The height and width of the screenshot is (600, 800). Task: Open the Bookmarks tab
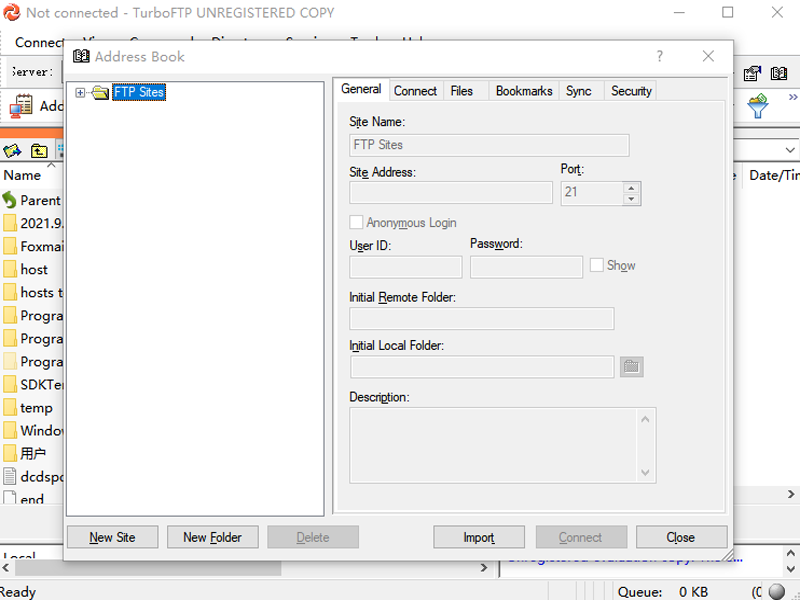pos(524,91)
